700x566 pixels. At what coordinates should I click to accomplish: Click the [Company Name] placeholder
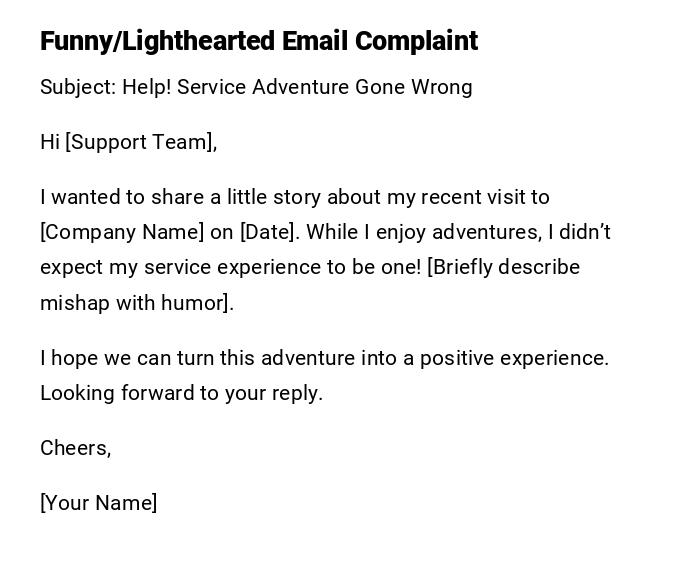click(122, 232)
